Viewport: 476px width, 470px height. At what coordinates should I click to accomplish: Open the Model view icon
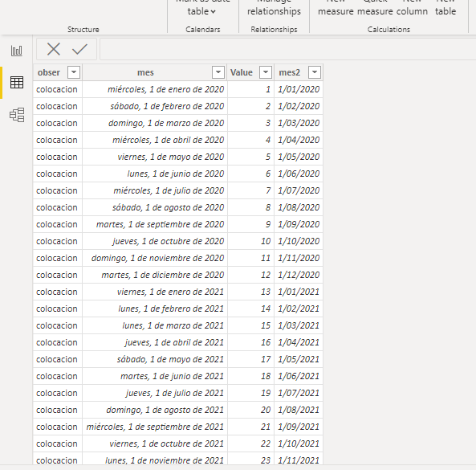[x=17, y=115]
